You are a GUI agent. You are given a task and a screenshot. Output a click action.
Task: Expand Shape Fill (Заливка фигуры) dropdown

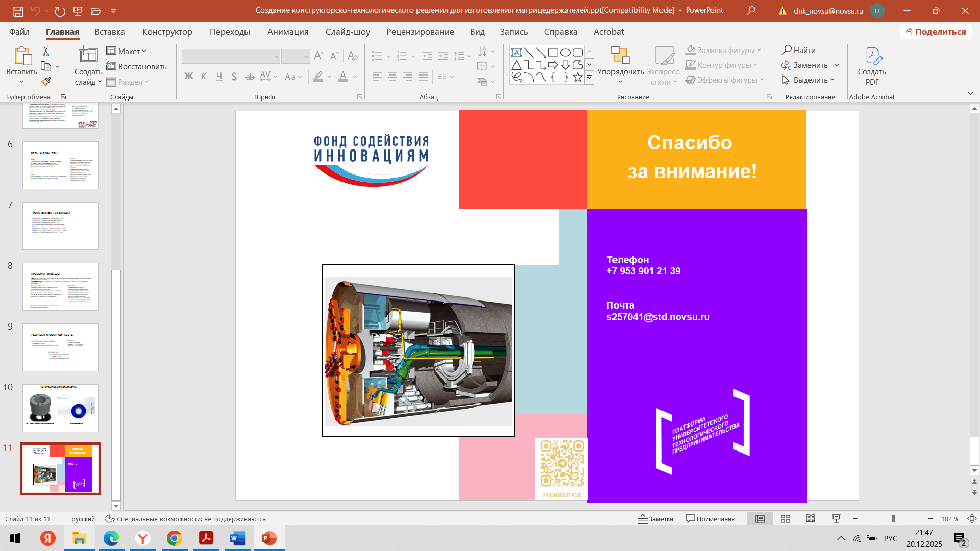pos(759,50)
